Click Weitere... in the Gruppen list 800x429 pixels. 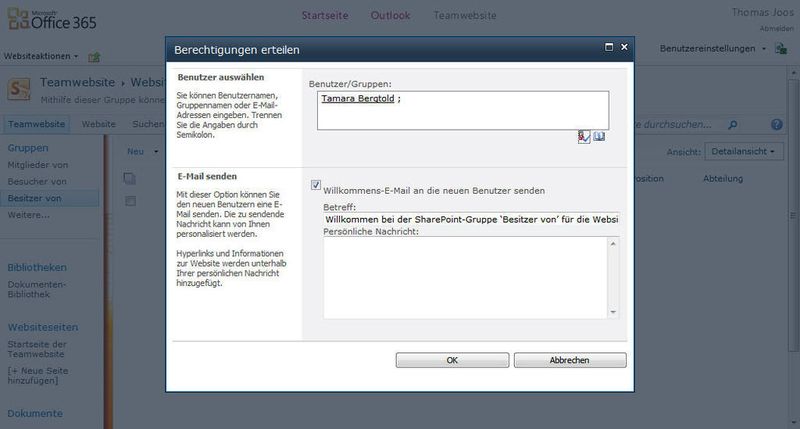[29, 215]
